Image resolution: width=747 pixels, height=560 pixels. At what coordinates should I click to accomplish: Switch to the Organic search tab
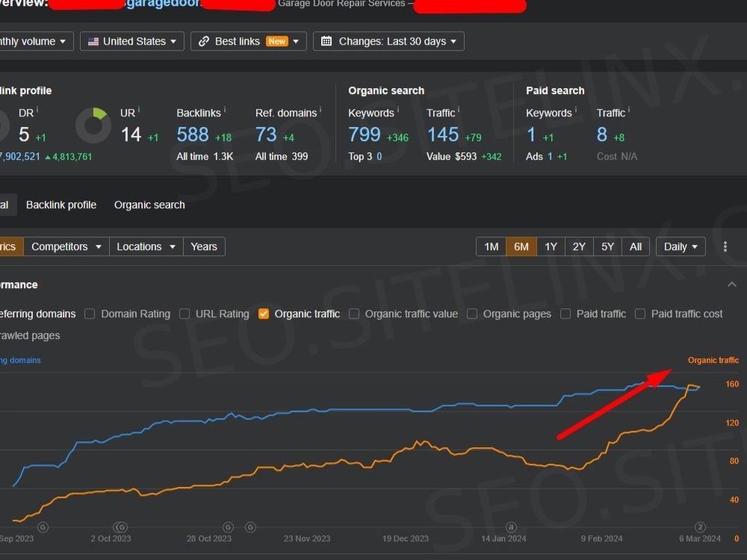(x=149, y=205)
